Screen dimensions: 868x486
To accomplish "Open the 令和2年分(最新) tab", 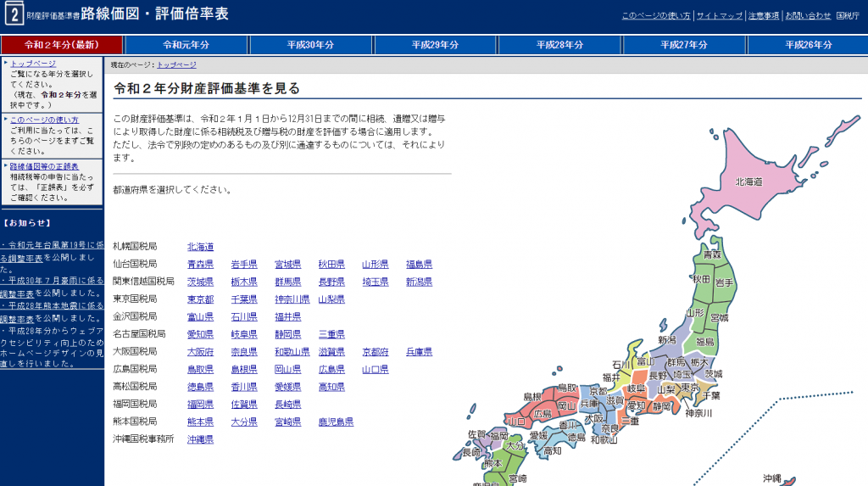I will (61, 45).
